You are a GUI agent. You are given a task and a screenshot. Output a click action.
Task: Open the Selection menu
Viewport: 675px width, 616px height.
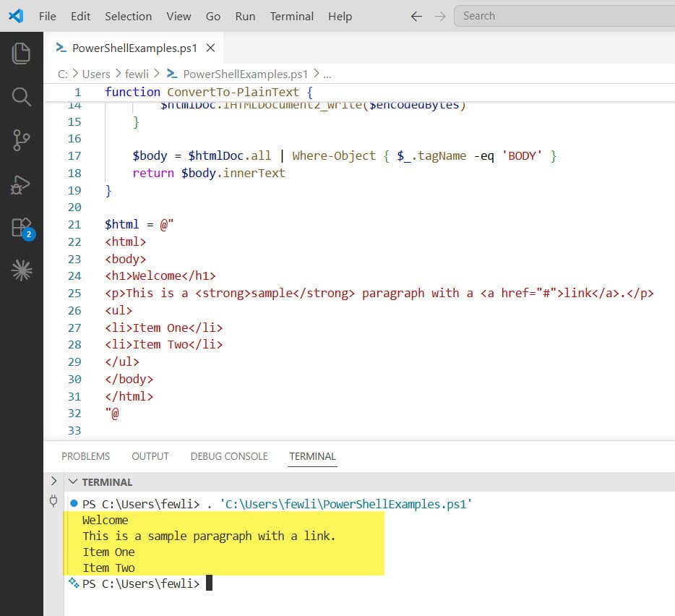[x=129, y=17]
